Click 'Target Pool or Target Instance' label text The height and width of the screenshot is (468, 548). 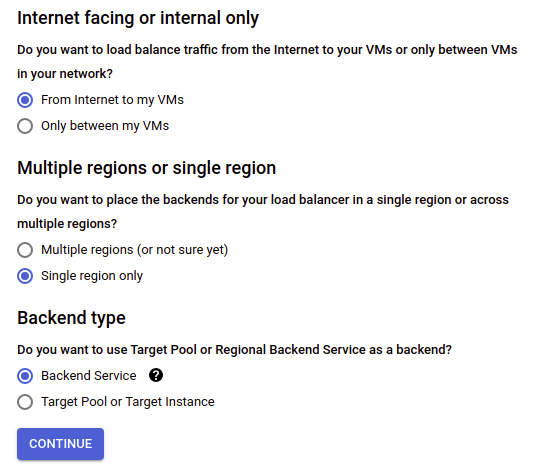tap(128, 402)
